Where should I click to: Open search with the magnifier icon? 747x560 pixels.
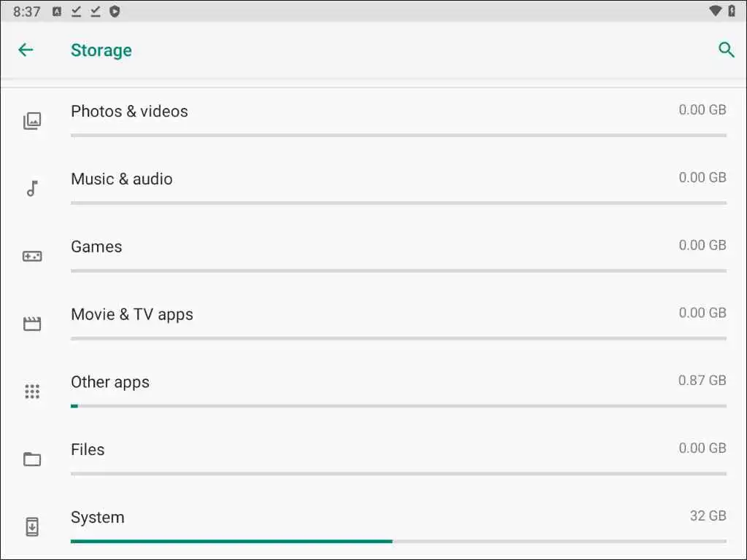tap(726, 50)
